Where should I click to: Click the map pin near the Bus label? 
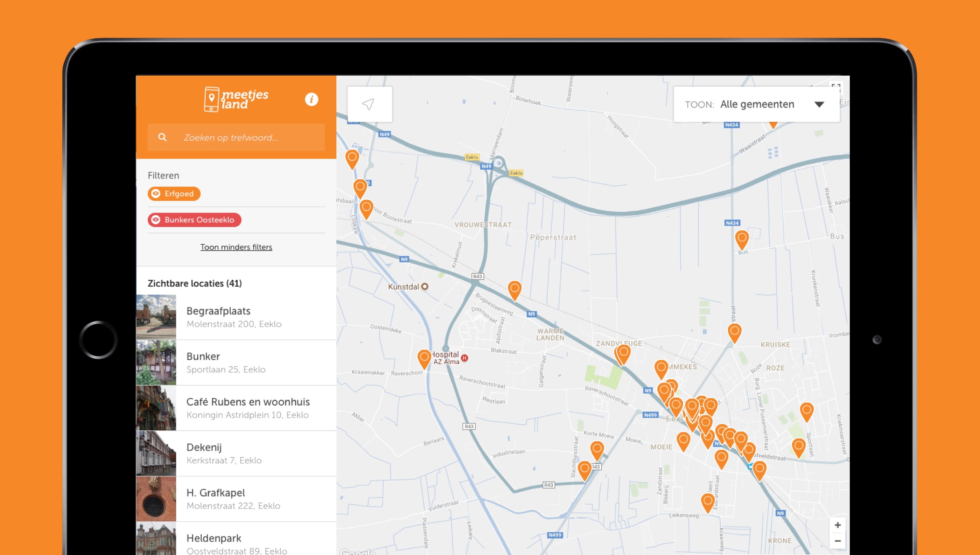point(741,239)
